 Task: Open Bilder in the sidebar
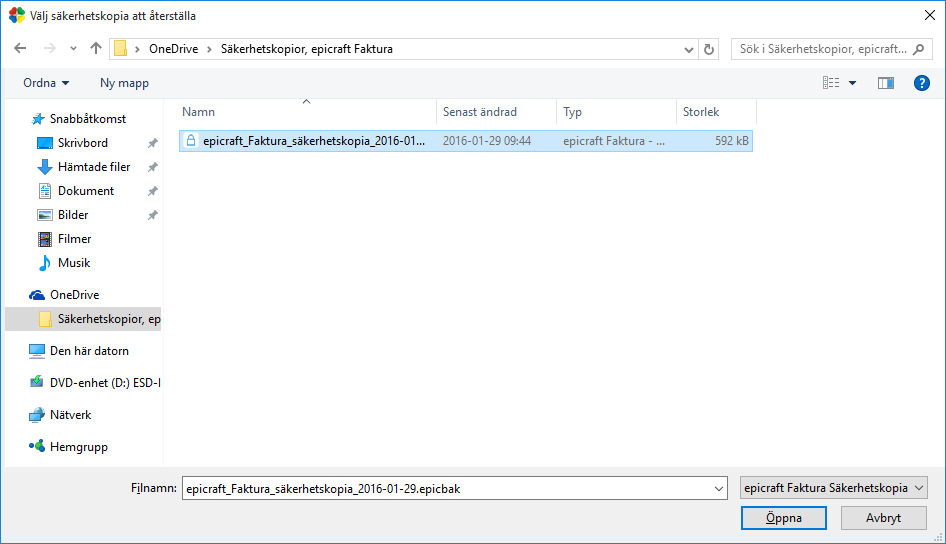pos(73,215)
